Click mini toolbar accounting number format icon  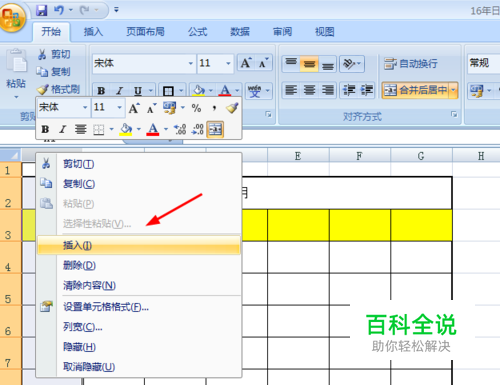click(x=169, y=108)
